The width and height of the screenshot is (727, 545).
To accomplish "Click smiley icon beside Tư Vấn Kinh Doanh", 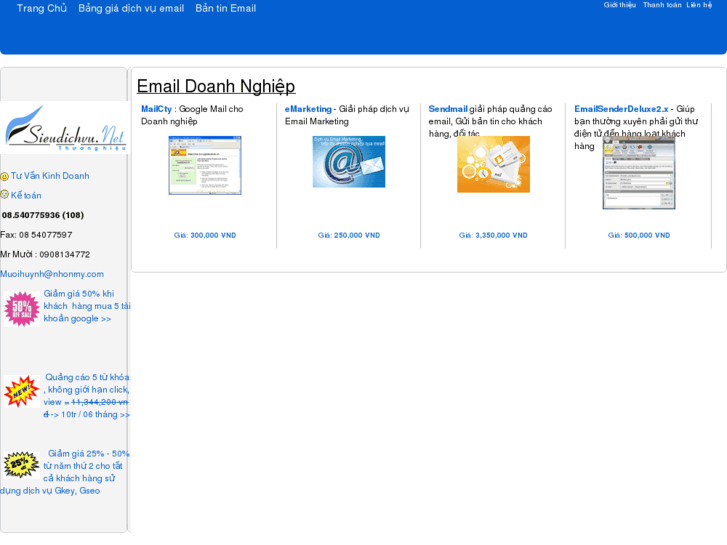I will [5, 176].
